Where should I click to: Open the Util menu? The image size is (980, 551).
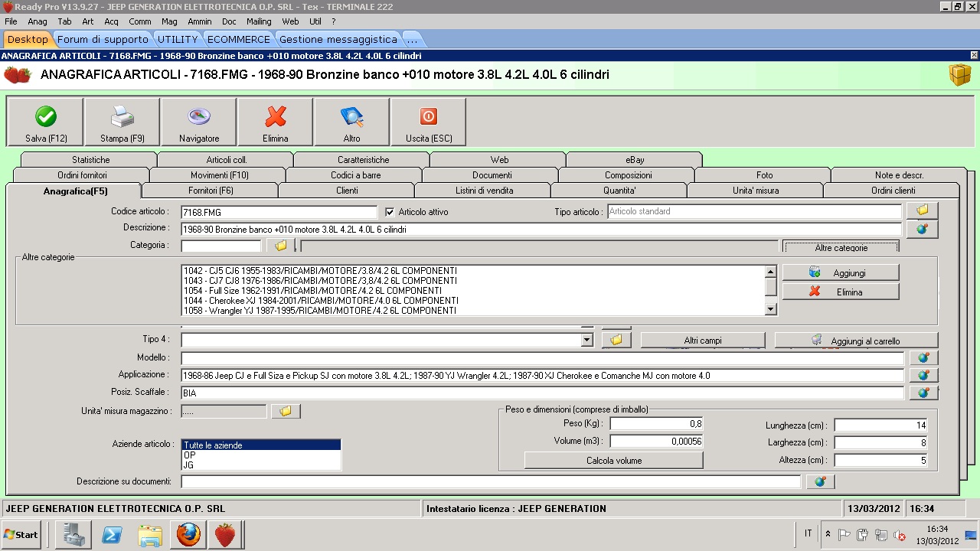[x=315, y=21]
